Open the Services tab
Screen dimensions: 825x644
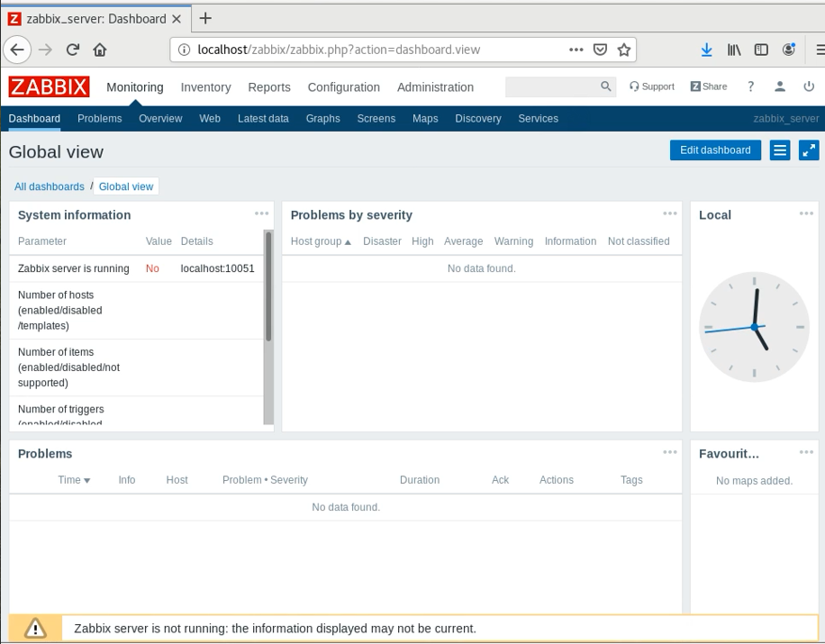tap(538, 118)
